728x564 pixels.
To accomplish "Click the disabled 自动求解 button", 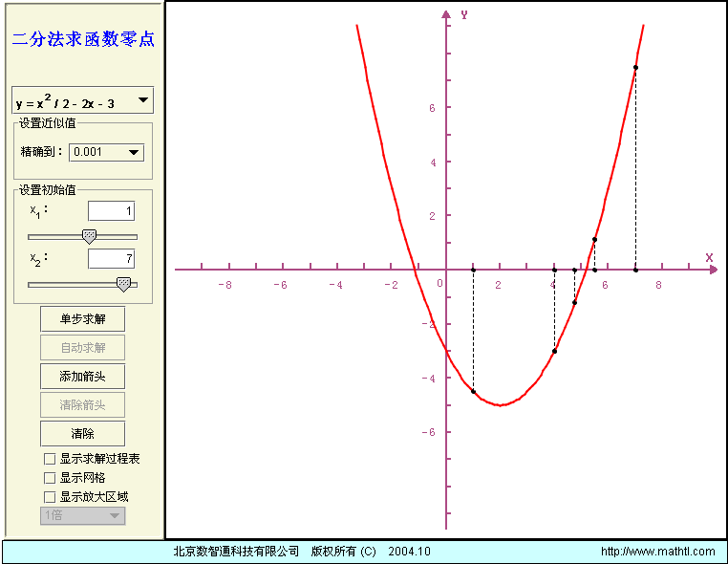I will tap(83, 348).
